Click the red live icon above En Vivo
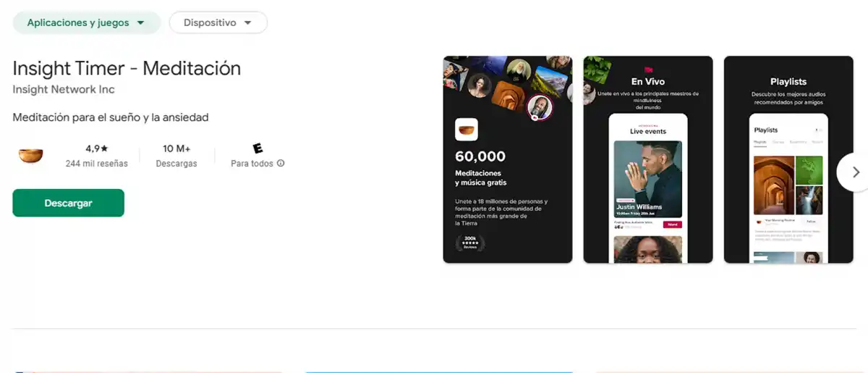Image resolution: width=868 pixels, height=373 pixels. (648, 70)
